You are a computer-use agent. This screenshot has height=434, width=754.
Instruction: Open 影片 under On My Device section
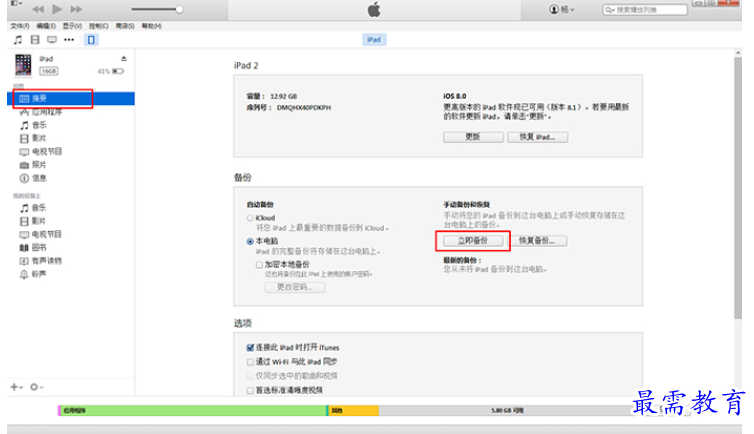39,221
